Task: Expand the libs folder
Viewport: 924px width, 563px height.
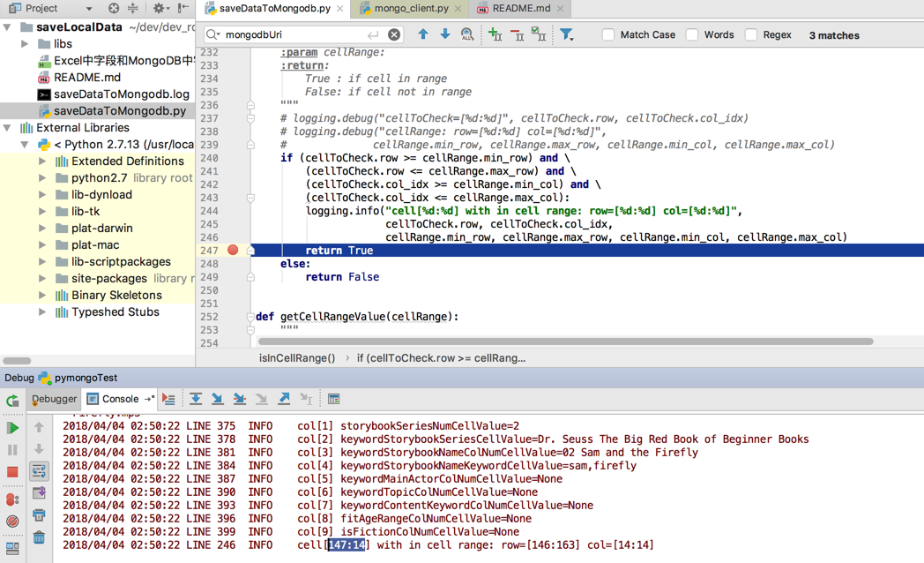Action: (25, 43)
